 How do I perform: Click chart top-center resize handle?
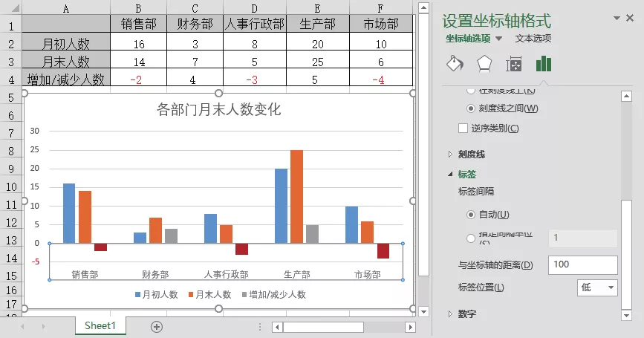[x=218, y=93]
